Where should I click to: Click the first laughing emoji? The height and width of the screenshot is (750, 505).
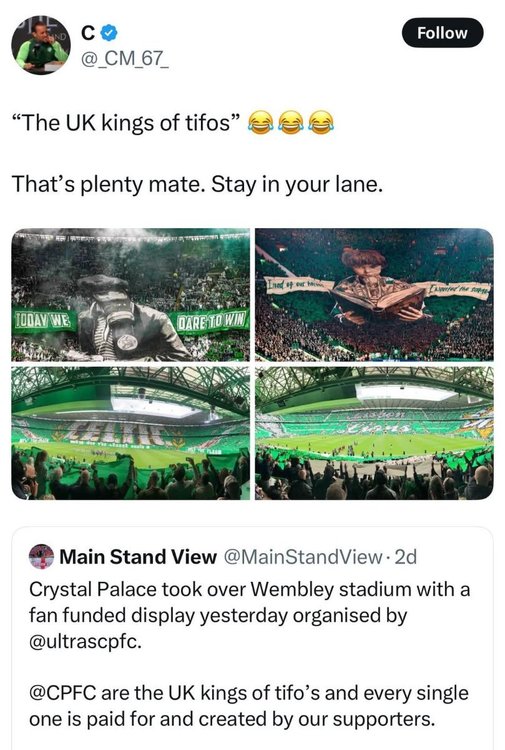[x=261, y=122]
